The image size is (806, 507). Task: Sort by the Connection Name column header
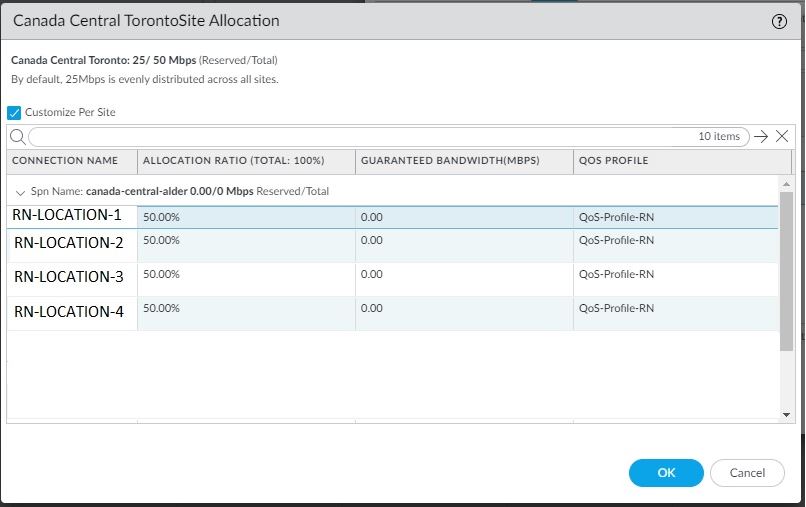65,161
